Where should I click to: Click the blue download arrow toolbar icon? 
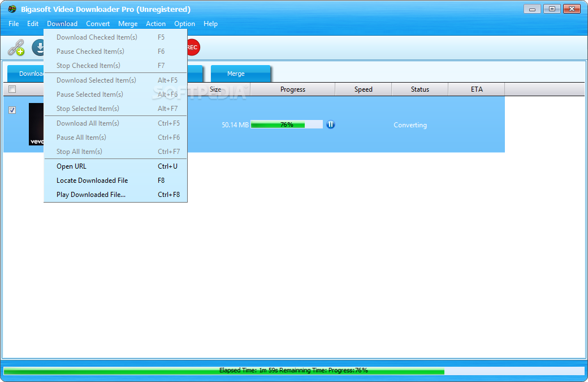(38, 48)
